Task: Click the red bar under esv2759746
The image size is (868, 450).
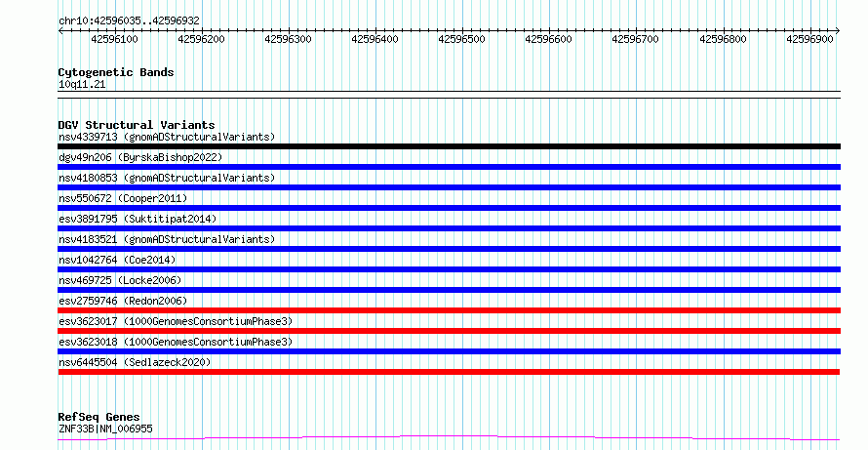Action: (x=449, y=310)
